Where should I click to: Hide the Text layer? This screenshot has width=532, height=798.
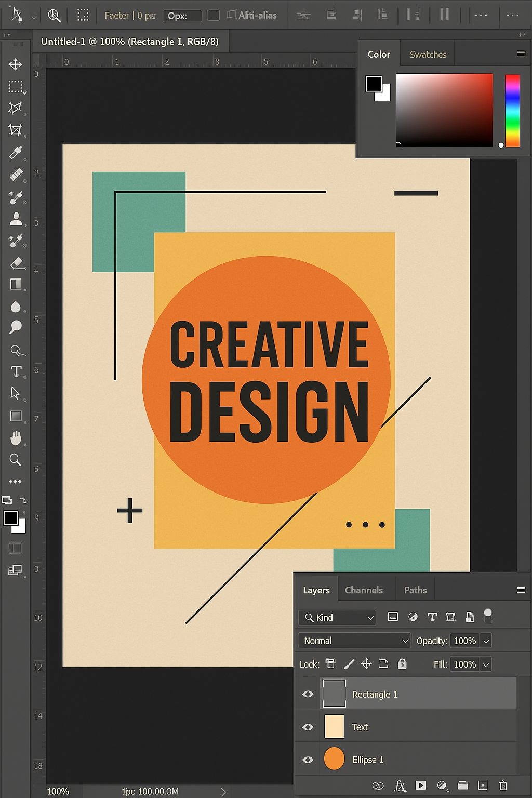pos(308,727)
